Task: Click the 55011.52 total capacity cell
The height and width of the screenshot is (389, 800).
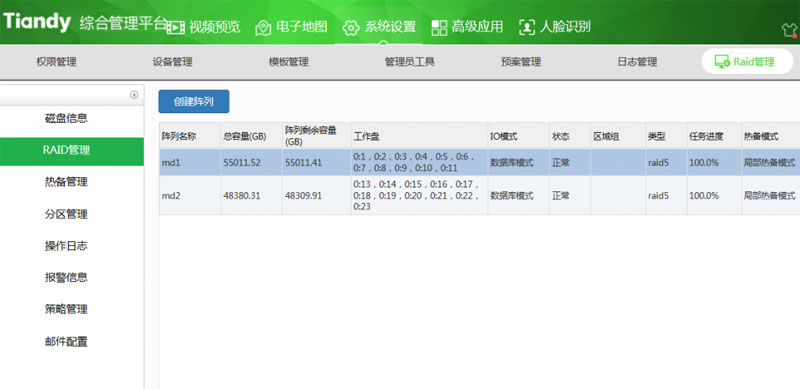Action: click(x=242, y=163)
